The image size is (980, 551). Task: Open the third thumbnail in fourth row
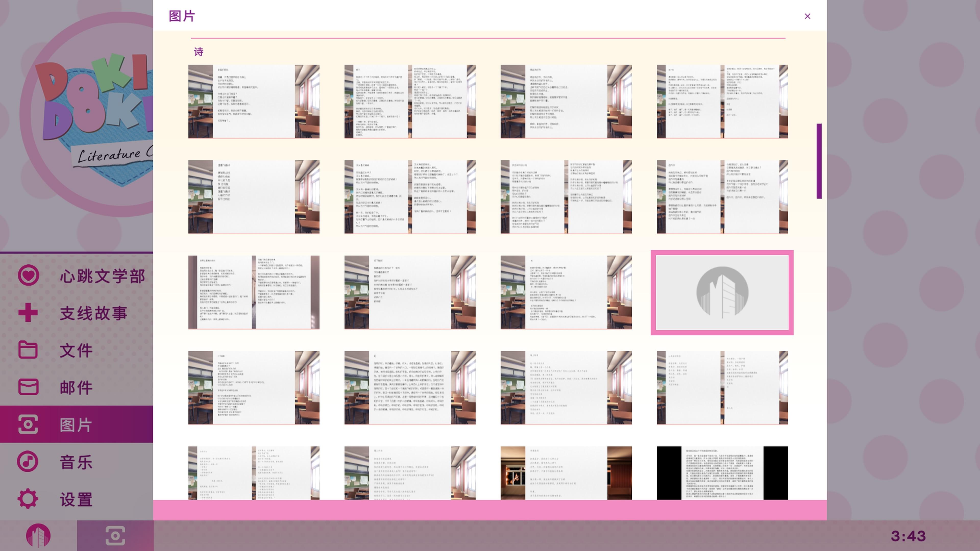[x=566, y=388]
